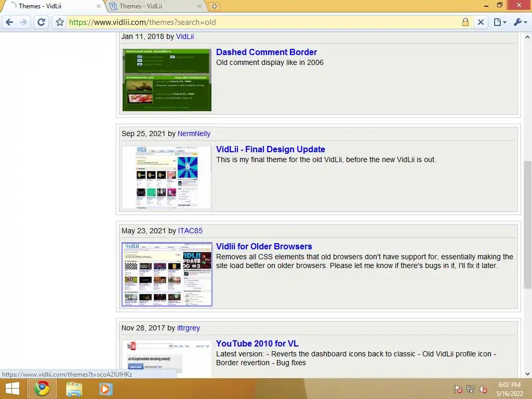Click the vertical scrollbar thumb
Screen dimensions: 532x399
(x=527, y=225)
